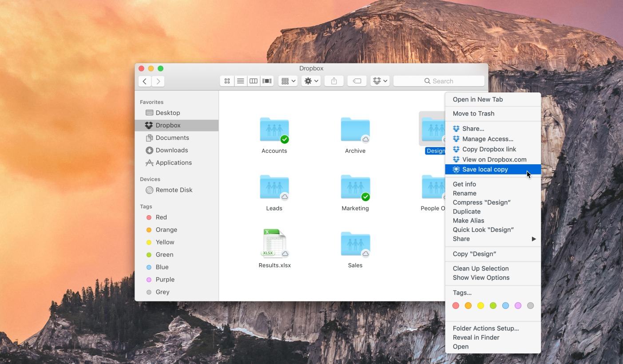Choose Copy Dropbox link from menu
The width and height of the screenshot is (623, 364).
coord(489,149)
